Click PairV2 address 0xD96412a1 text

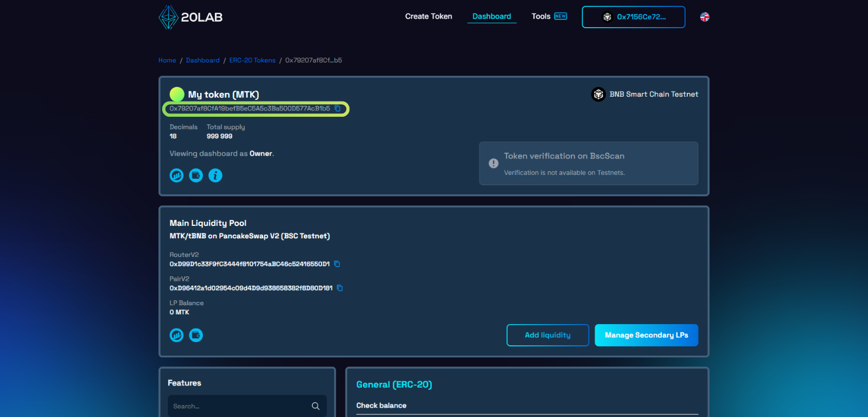pos(251,288)
